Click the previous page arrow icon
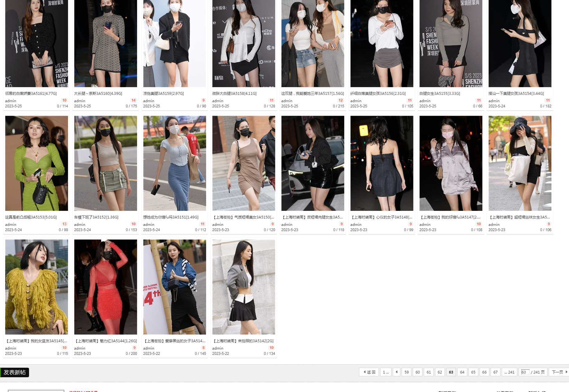 tap(397, 372)
